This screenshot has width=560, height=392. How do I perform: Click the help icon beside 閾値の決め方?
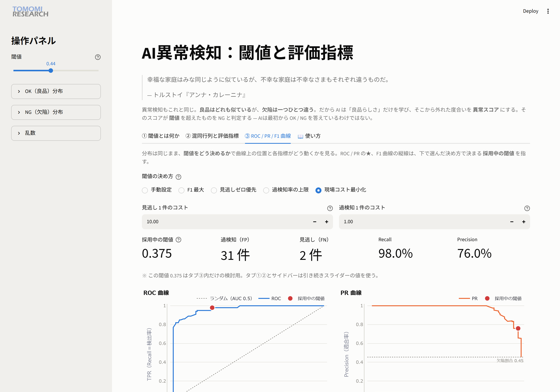click(x=178, y=177)
